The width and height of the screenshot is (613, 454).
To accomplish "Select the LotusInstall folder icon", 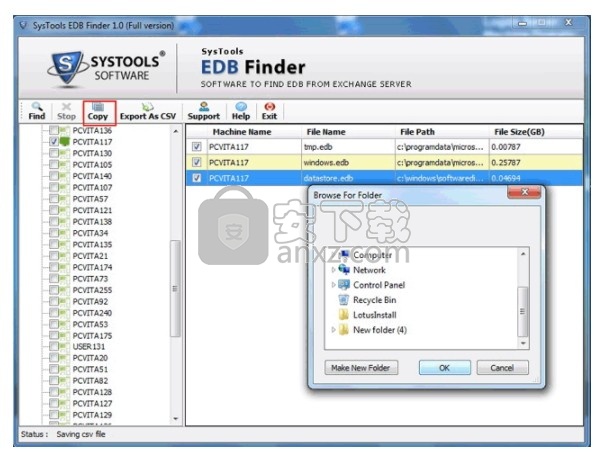I will coord(344,315).
